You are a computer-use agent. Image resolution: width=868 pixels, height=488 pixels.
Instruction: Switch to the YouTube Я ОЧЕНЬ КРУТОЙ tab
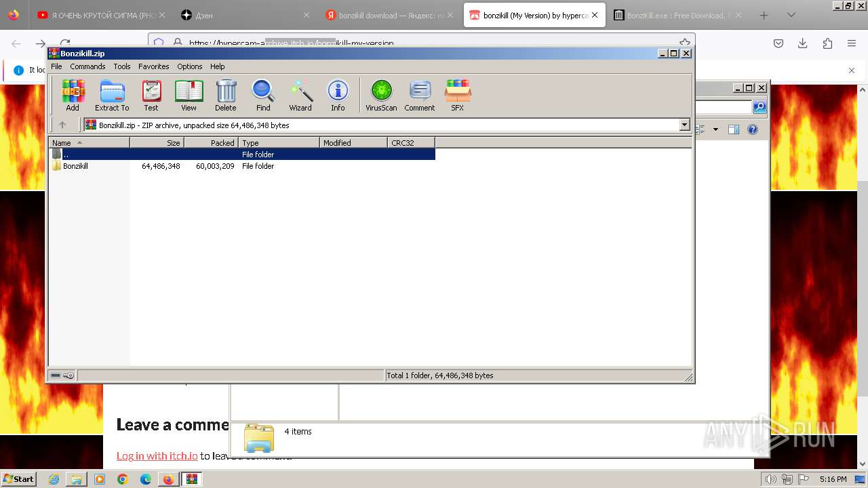(101, 15)
